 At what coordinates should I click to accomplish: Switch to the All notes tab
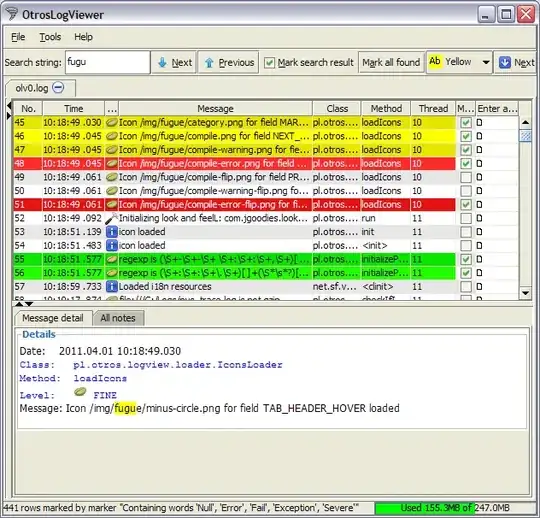coord(118,318)
